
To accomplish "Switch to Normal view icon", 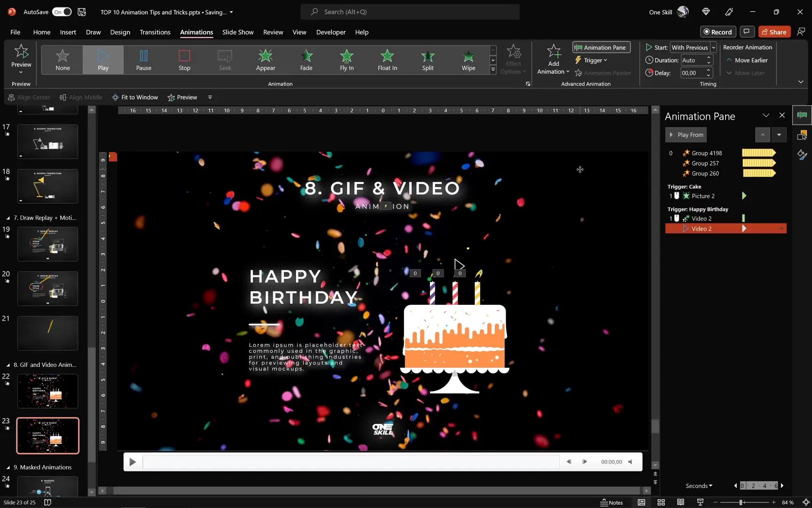I will coord(641,502).
